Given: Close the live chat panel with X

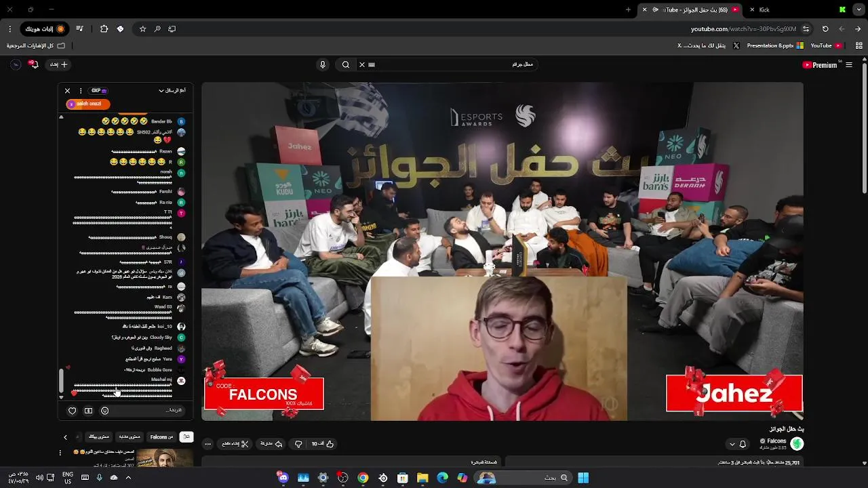Looking at the screenshot, I should pyautogui.click(x=67, y=90).
